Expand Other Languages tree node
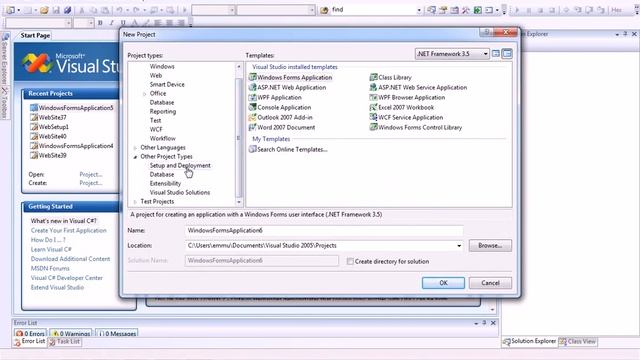The height and width of the screenshot is (360, 640). click(135, 148)
